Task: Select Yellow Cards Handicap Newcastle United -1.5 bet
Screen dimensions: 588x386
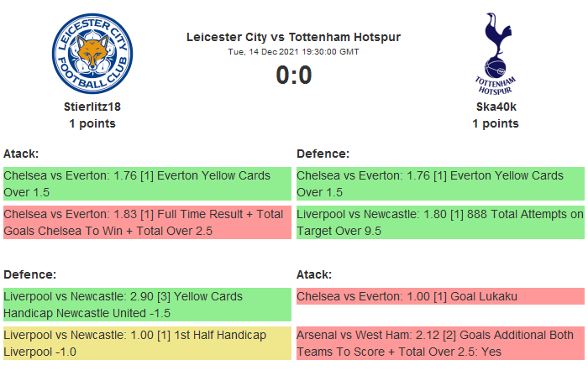Action: (x=146, y=305)
